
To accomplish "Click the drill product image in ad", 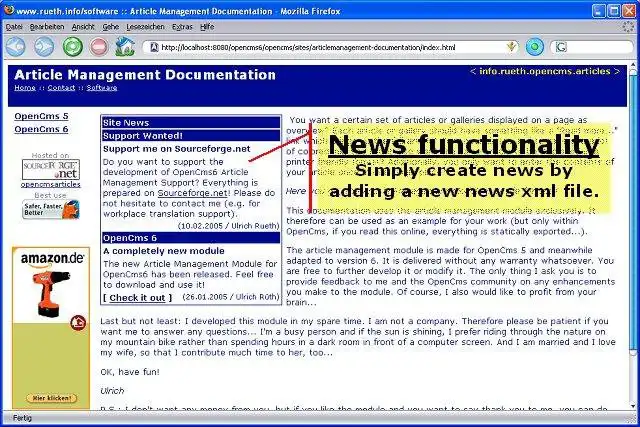I will [50, 292].
